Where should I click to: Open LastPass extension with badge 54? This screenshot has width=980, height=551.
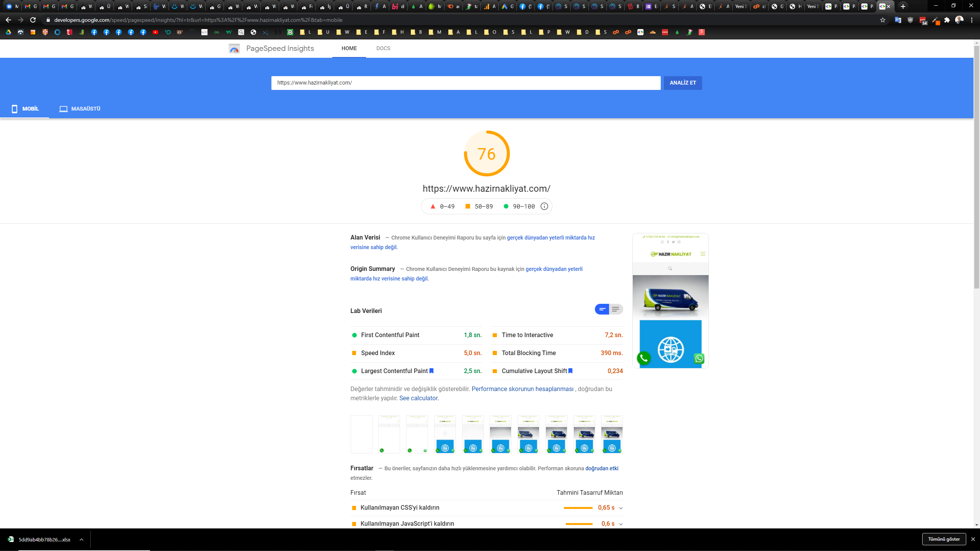[923, 20]
